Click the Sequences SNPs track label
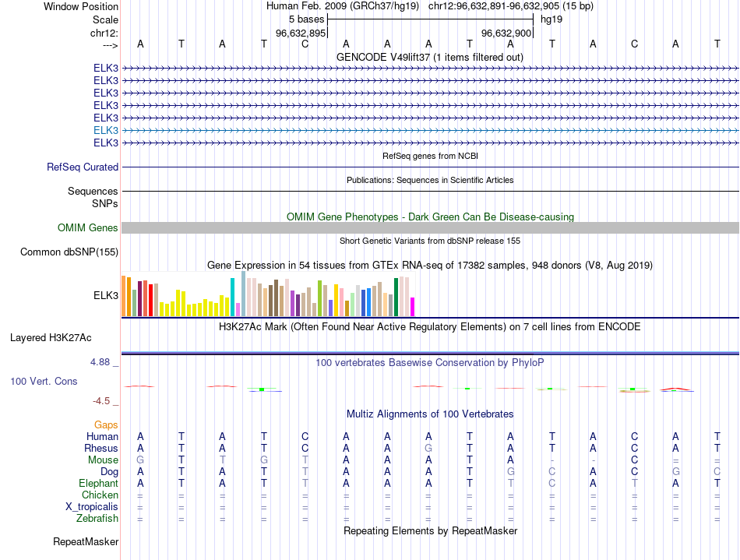The height and width of the screenshot is (560, 740). point(93,197)
